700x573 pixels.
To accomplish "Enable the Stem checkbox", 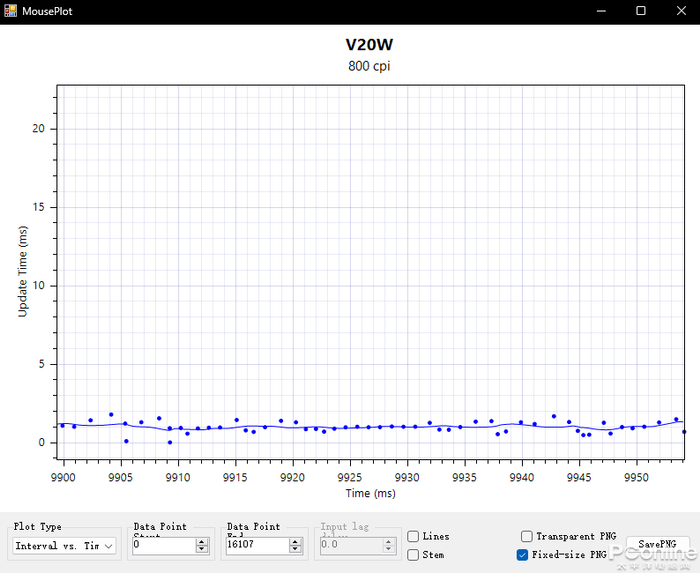I will click(413, 555).
